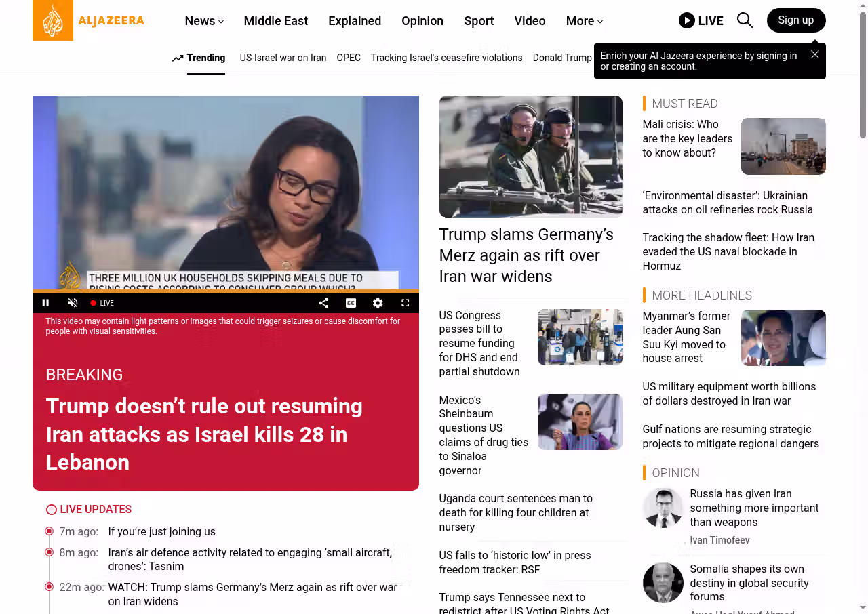The width and height of the screenshot is (868, 614).
Task: Pause the live video stream
Action: 46,303
